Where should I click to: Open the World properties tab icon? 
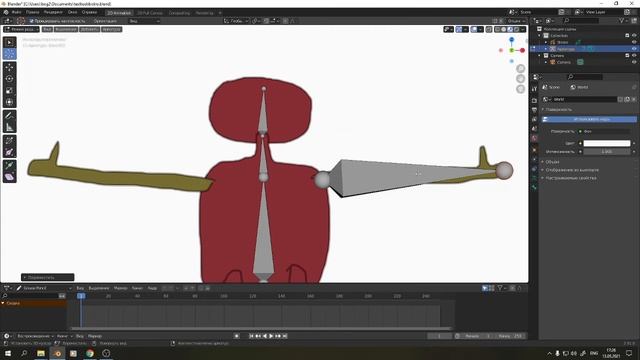[534, 139]
